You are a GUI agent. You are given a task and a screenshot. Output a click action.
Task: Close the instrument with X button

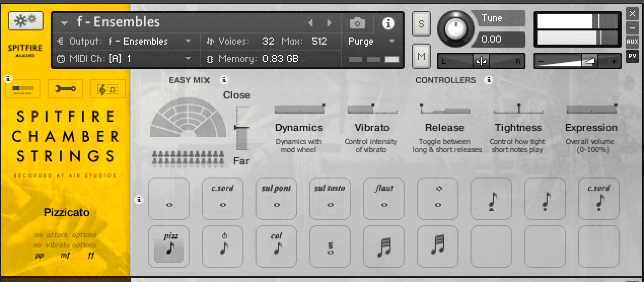tap(632, 13)
